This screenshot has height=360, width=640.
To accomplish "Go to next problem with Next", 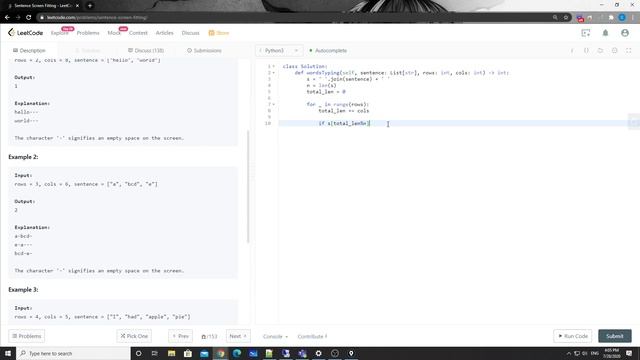I will click(238, 336).
